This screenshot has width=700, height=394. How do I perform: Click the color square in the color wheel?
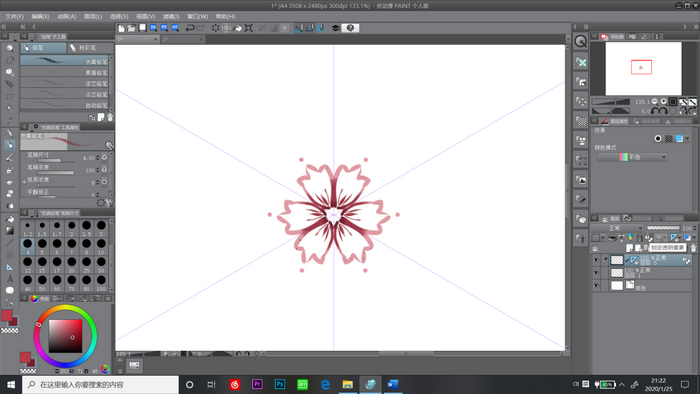coord(66,336)
